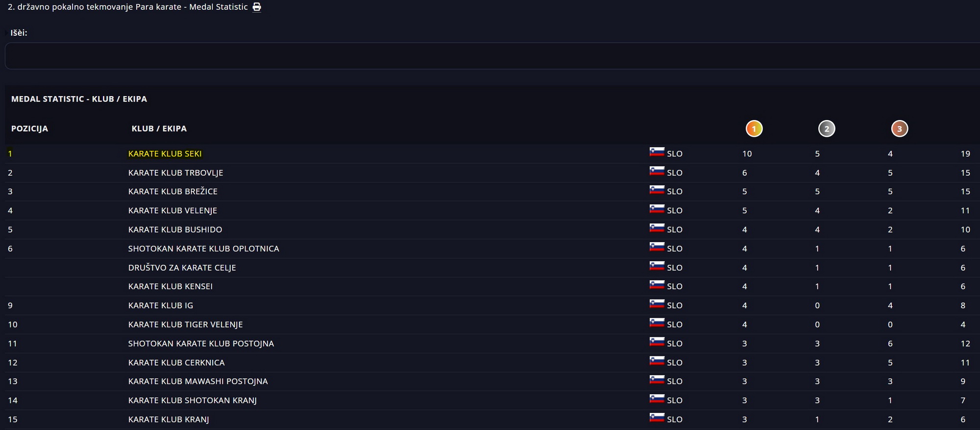Open highlighted KARATE KLUB SEKI link

[x=165, y=154]
